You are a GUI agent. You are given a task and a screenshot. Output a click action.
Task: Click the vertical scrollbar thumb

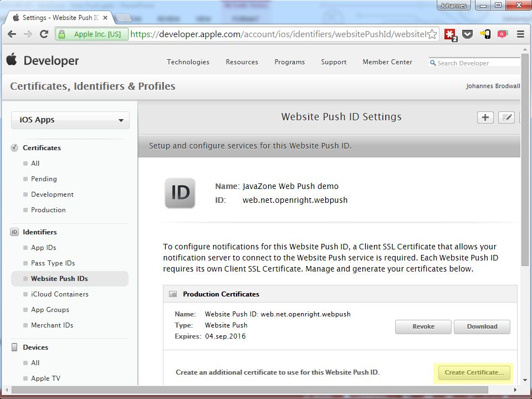pos(525,160)
